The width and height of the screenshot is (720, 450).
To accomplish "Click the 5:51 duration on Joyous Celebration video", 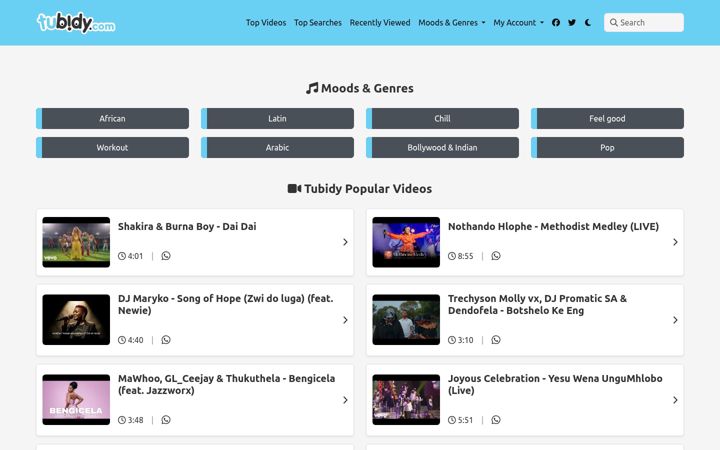I will (x=461, y=420).
